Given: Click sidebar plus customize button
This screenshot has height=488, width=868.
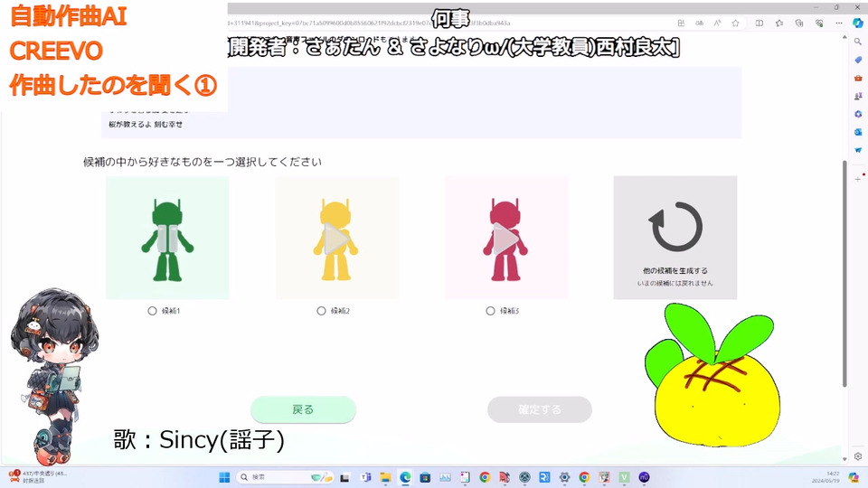Looking at the screenshot, I should pyautogui.click(x=857, y=179).
